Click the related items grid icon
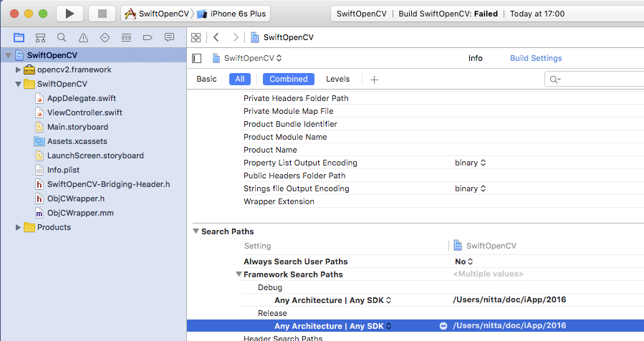 [x=196, y=37]
